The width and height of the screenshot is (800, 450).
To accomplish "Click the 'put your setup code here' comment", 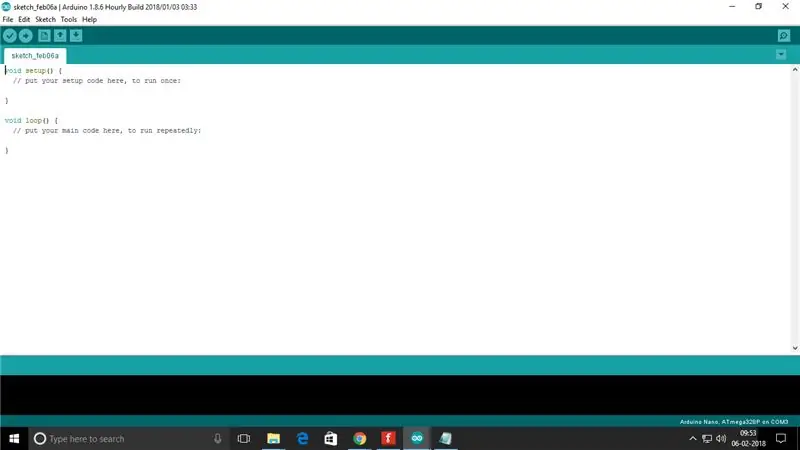I will [97, 81].
